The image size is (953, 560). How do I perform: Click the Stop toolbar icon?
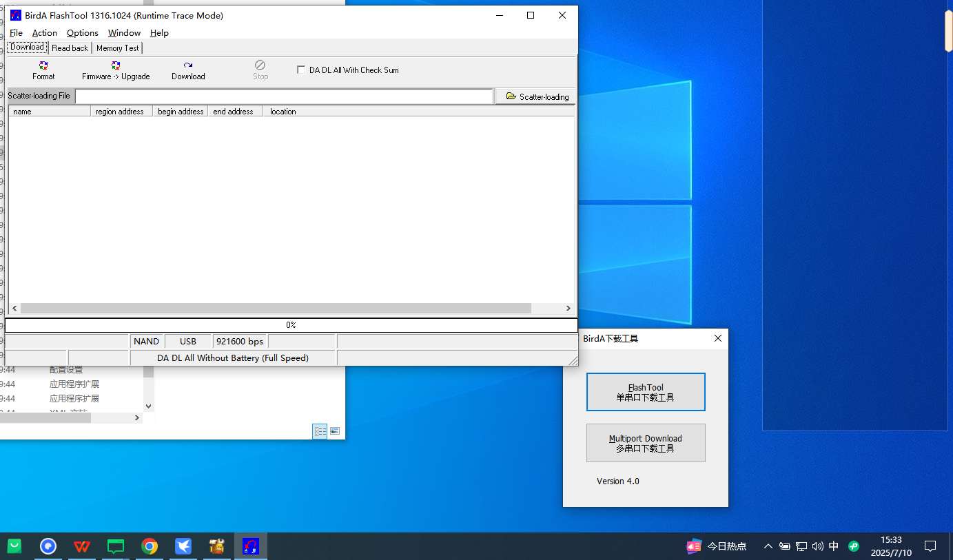(260, 70)
